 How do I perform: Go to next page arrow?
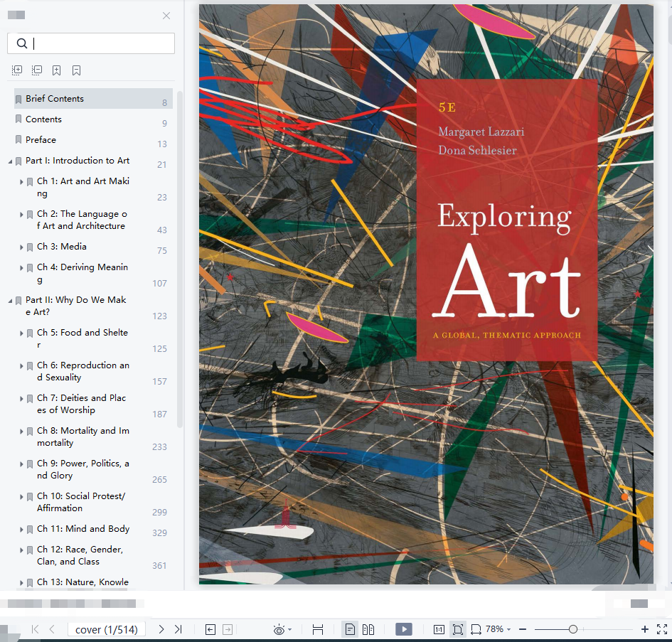(161, 629)
